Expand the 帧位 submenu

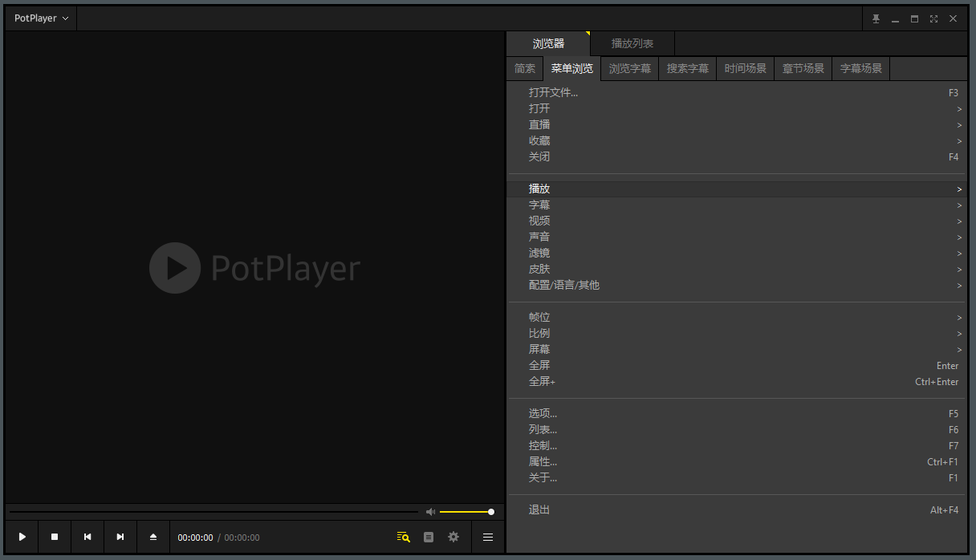coord(736,318)
